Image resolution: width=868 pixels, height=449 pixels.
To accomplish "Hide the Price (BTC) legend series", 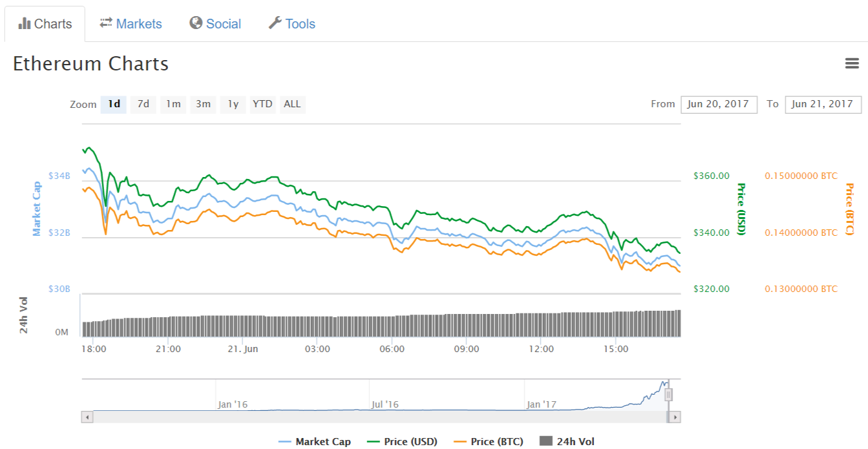I will coord(489,442).
